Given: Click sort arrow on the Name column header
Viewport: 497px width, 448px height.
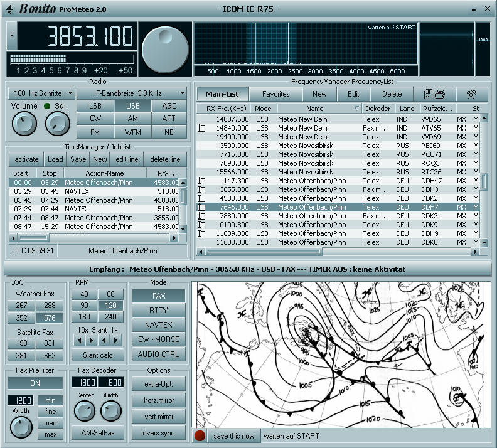Looking at the screenshot, I should point(356,109).
